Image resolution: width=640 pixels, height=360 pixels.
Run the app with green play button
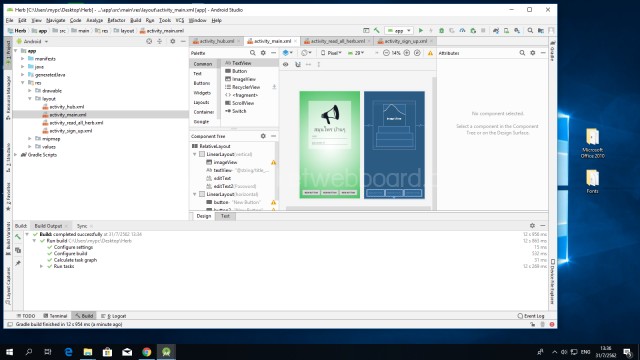pos(421,31)
